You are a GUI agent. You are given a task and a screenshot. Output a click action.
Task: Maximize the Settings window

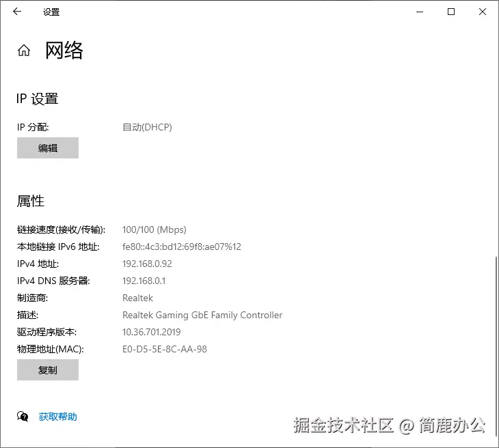pos(451,12)
